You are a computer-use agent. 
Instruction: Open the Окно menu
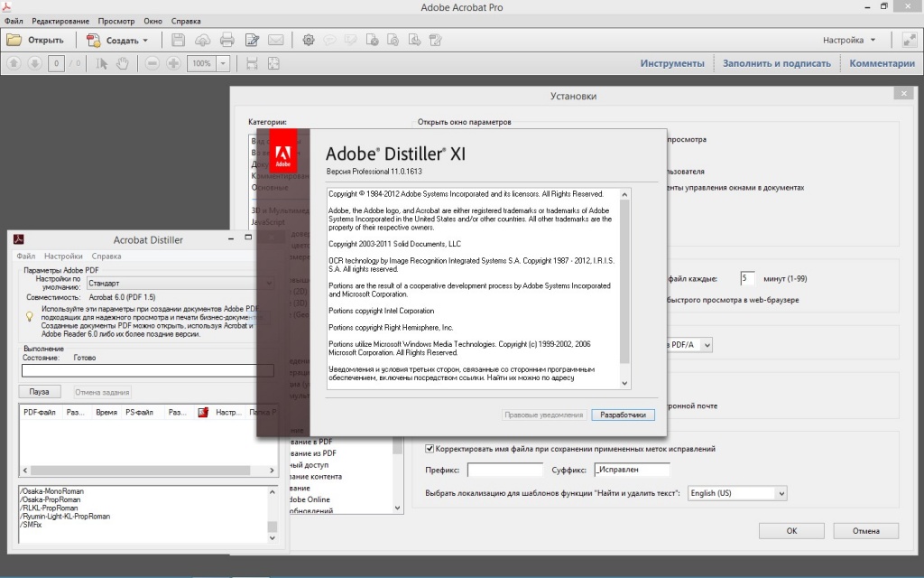point(152,21)
